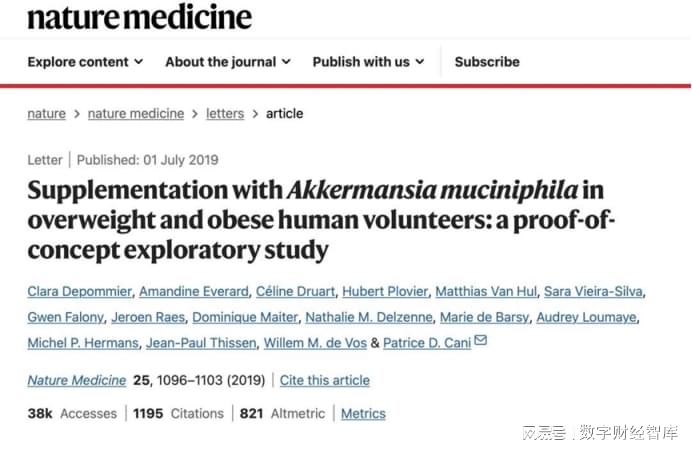
Task: Select author Sara Vieira-Silva
Action: pyautogui.click(x=593, y=291)
